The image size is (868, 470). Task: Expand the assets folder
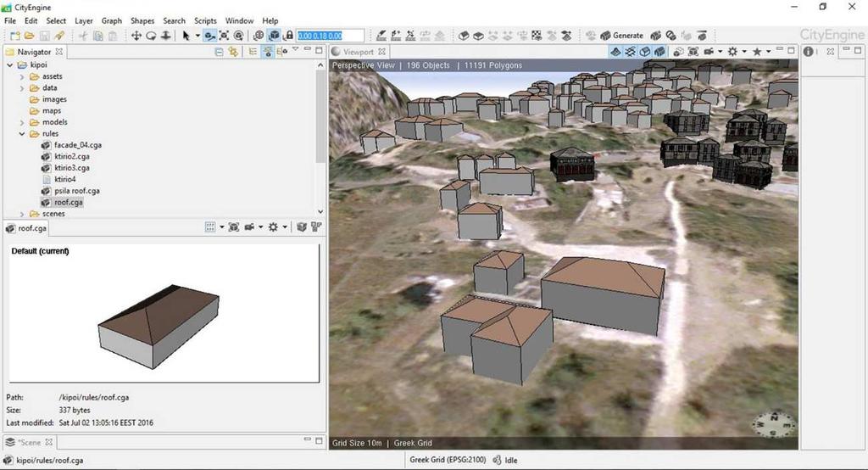coord(22,76)
